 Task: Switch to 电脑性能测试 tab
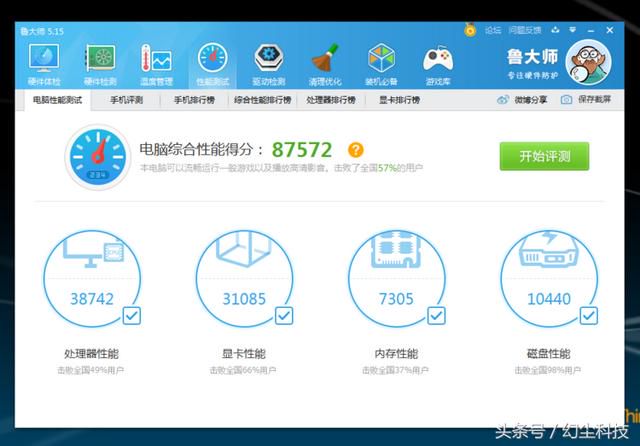point(58,100)
